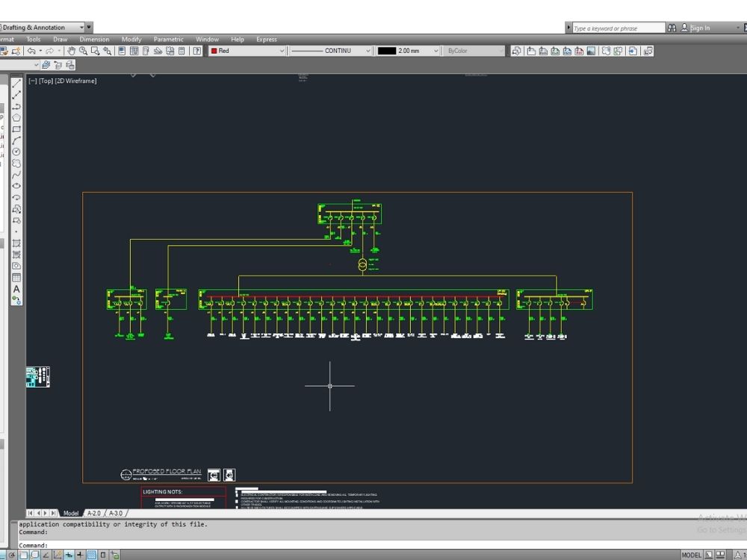Select the Pan Realtime tool
Viewport: 747px width, 560px height.
tap(72, 52)
